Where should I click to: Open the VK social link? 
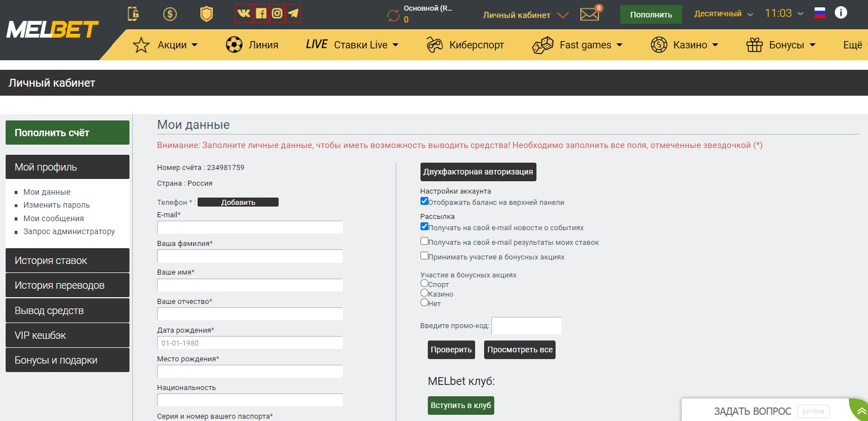[244, 14]
